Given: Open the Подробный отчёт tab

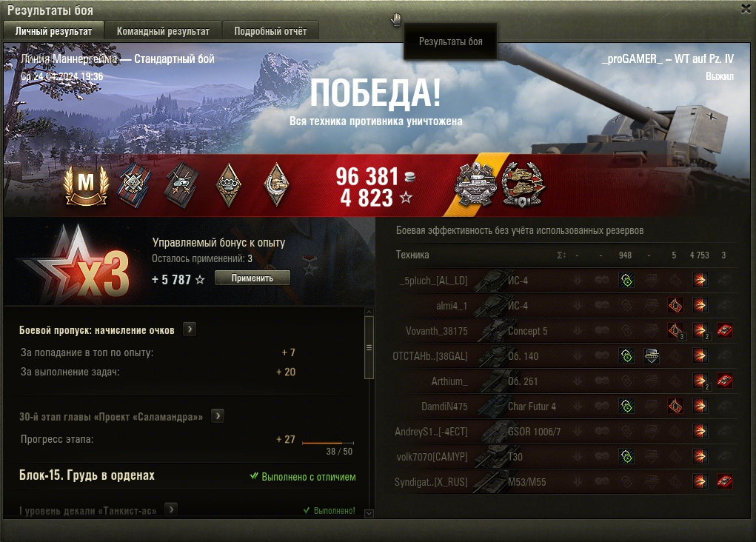Looking at the screenshot, I should coord(270,31).
